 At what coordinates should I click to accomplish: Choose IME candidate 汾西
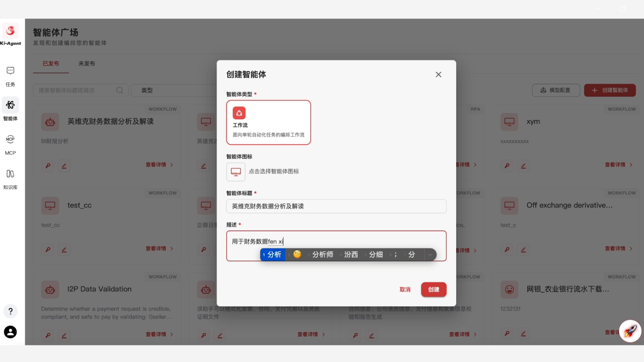[x=349, y=254]
